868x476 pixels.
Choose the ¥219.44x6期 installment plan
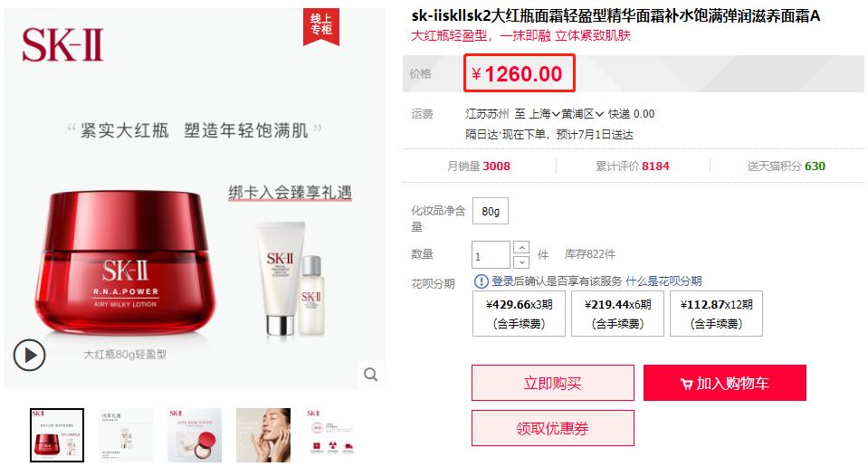point(617,313)
